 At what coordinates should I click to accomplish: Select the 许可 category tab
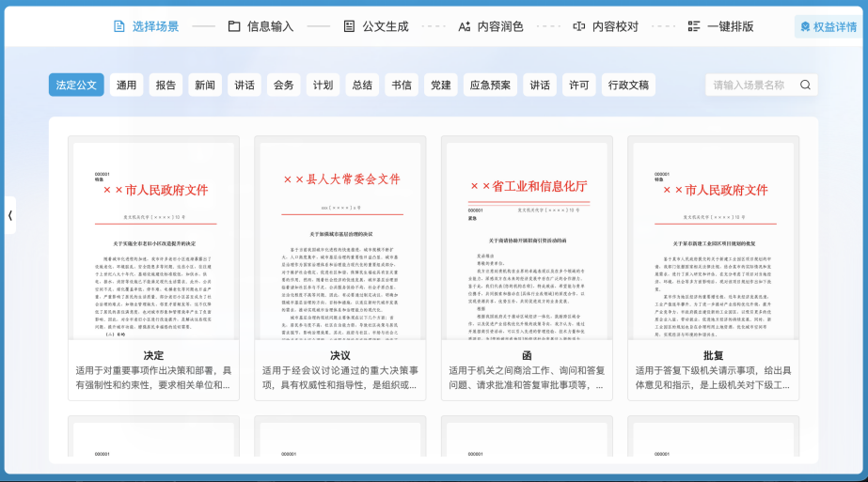tap(579, 85)
